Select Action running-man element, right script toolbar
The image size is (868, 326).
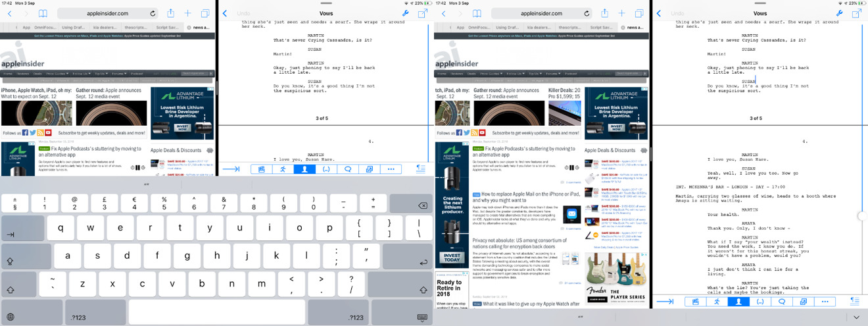717,302
